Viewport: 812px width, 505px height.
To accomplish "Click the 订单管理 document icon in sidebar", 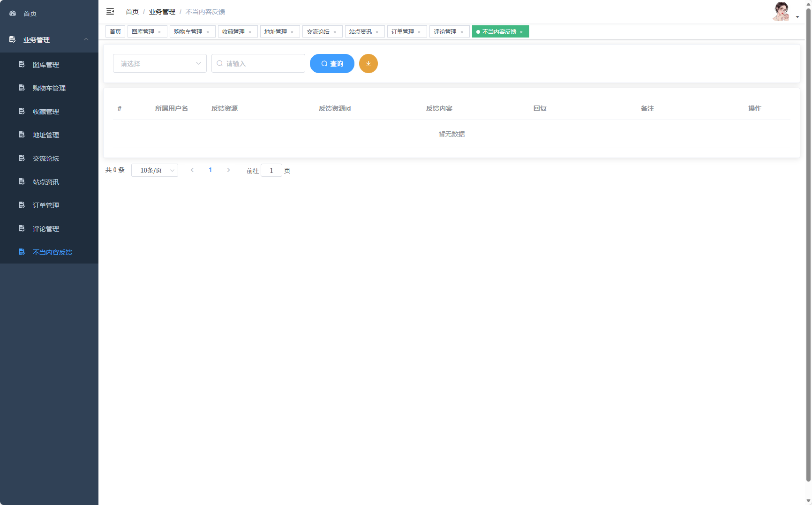I will pyautogui.click(x=22, y=205).
